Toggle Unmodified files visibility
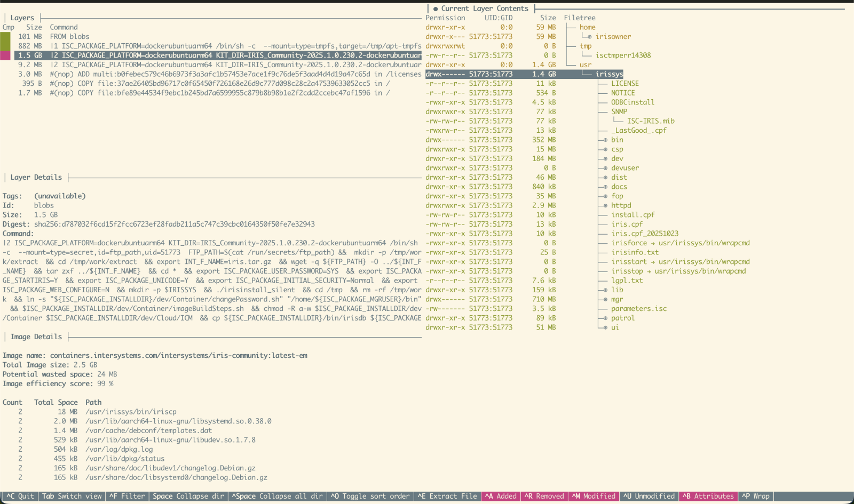The width and height of the screenshot is (854, 504). (x=649, y=496)
